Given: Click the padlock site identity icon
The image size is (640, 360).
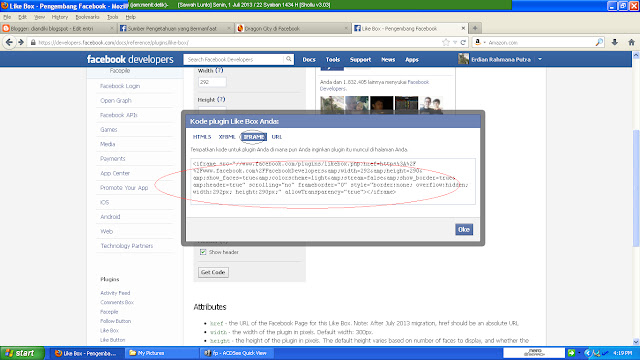Looking at the screenshot, I should click(x=33, y=42).
